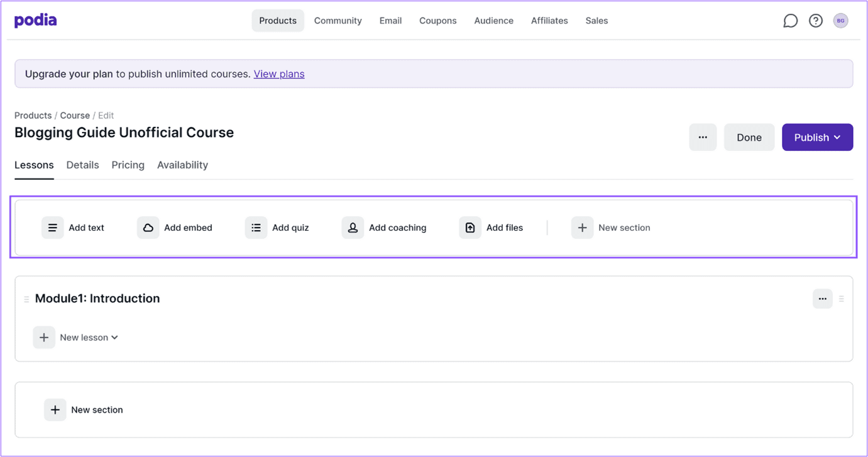Click the Add text icon

[53, 228]
